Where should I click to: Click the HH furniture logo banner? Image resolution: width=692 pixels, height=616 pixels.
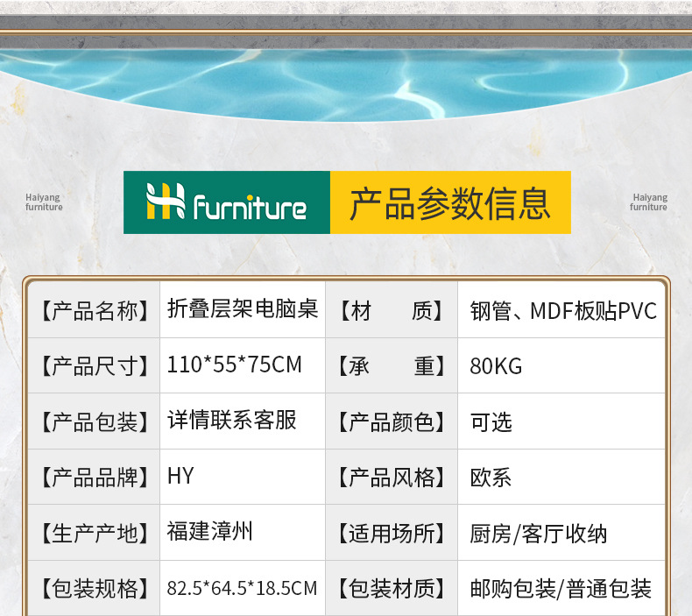tap(227, 202)
